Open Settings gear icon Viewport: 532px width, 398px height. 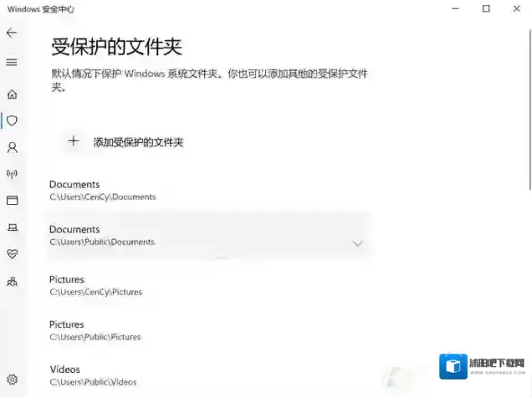point(13,380)
